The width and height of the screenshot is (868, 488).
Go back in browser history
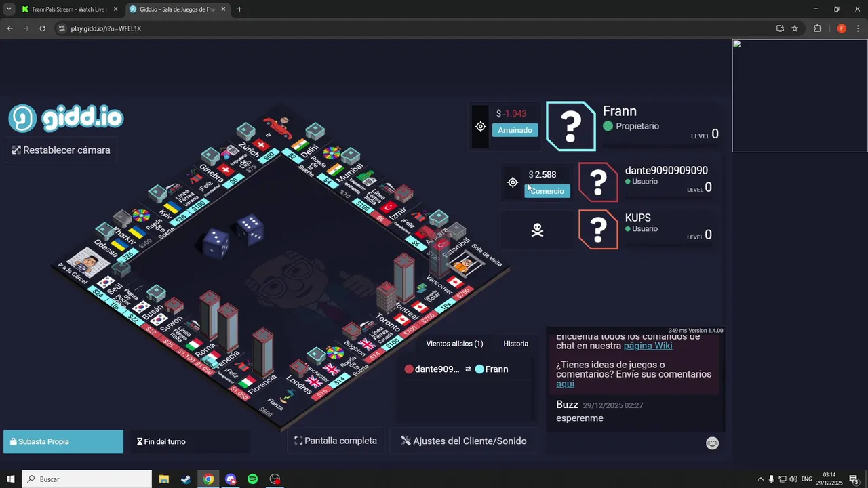tap(9, 28)
